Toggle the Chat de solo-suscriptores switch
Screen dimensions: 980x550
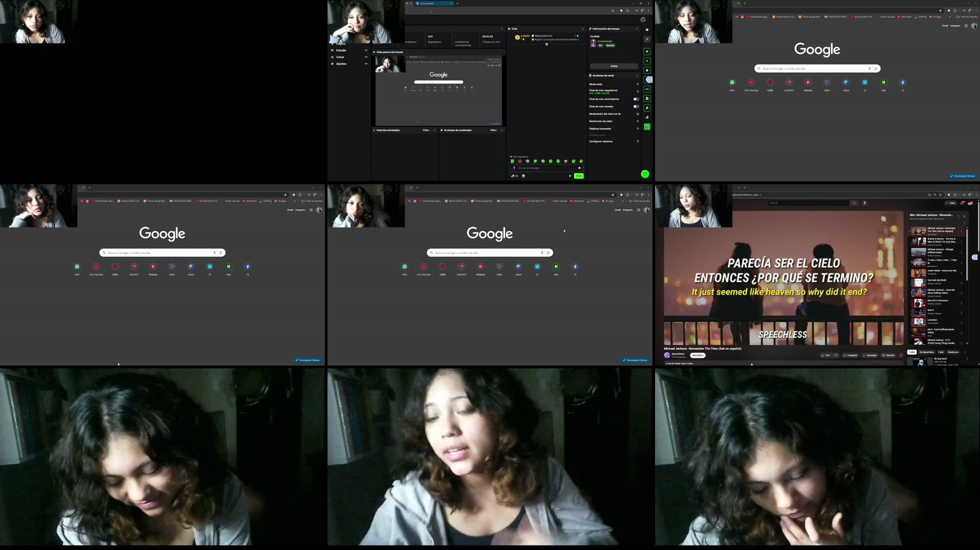[x=636, y=99]
